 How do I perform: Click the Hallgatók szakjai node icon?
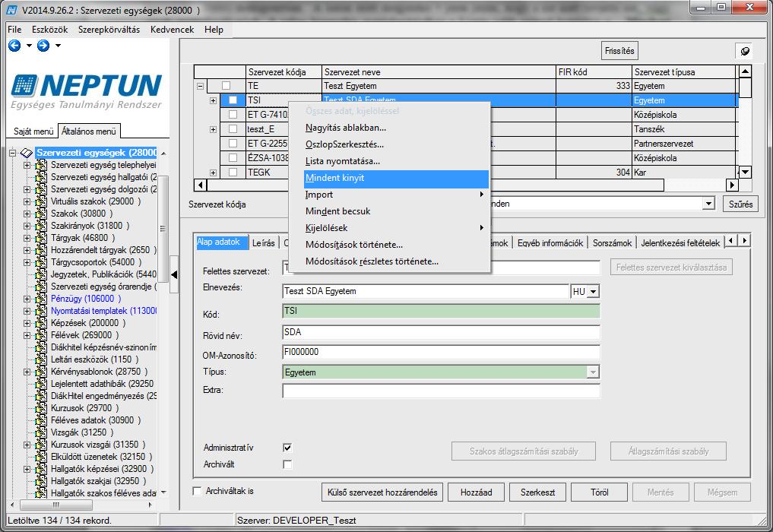41,481
